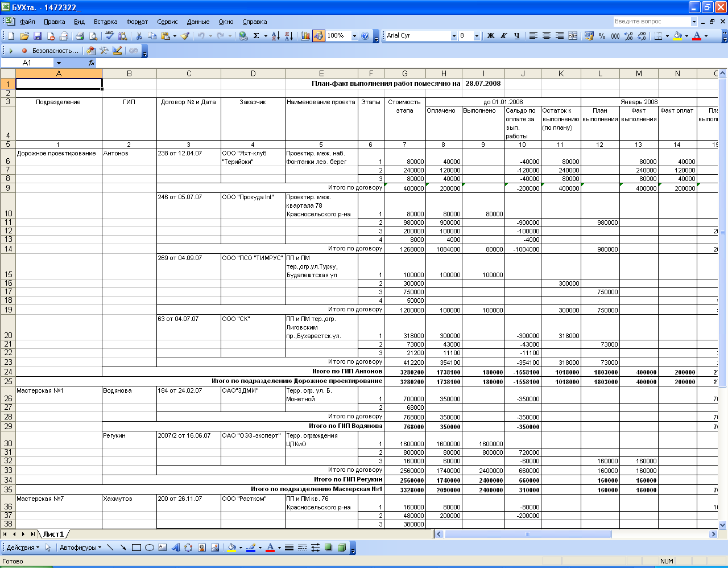Image resolution: width=728 pixels, height=568 pixels.
Task: Open the Автофигуры dropdown
Action: point(80,548)
